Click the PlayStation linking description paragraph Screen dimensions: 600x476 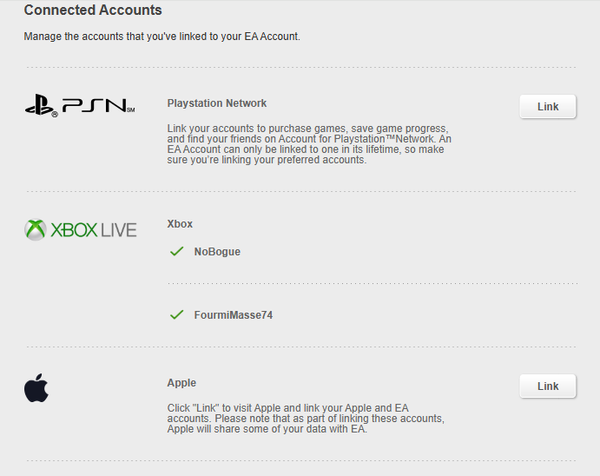[x=310, y=144]
